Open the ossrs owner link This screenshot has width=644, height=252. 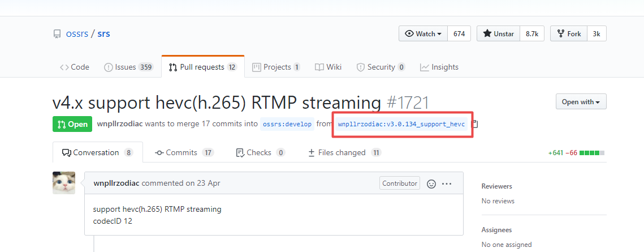tap(77, 34)
